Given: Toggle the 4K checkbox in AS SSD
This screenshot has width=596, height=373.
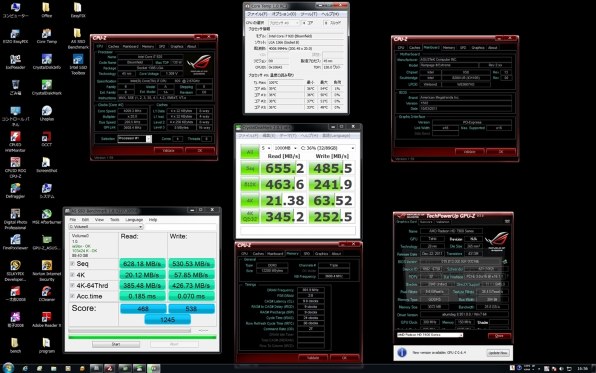Looking at the screenshot, I should pyautogui.click(x=72, y=275).
